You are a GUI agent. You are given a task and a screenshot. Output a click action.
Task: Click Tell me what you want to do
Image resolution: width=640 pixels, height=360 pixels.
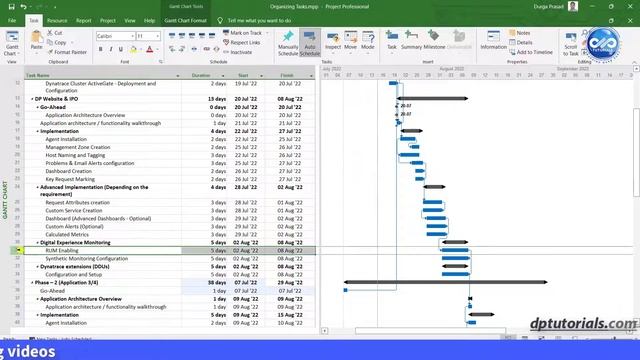click(x=260, y=20)
